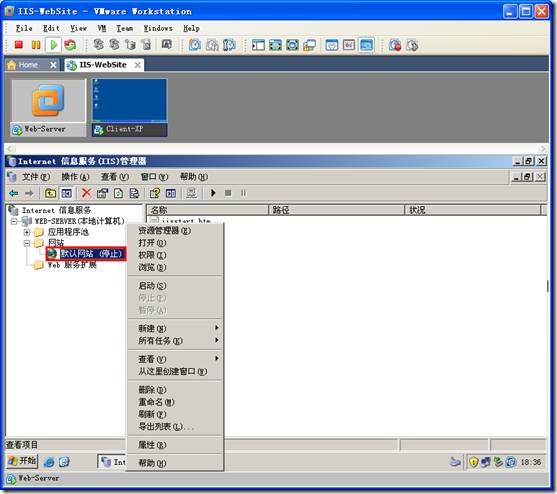This screenshot has width=557, height=494.
Task: Choose 导出列表 from the context menu
Action: pos(175,427)
